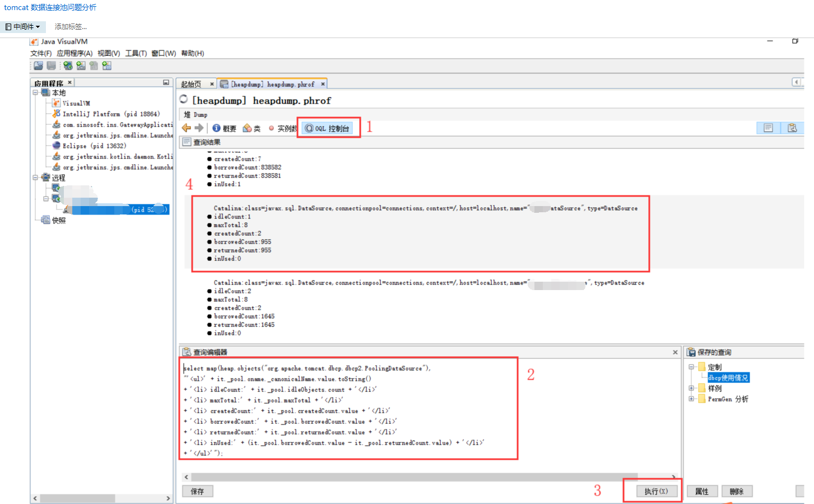The image size is (814, 504).
Task: Select the VisualVM application node
Action: (x=71, y=103)
